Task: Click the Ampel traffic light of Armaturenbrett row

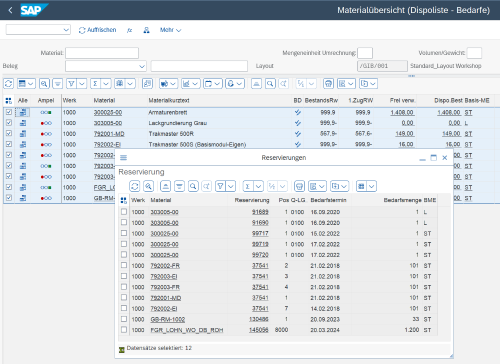Action: click(x=46, y=112)
